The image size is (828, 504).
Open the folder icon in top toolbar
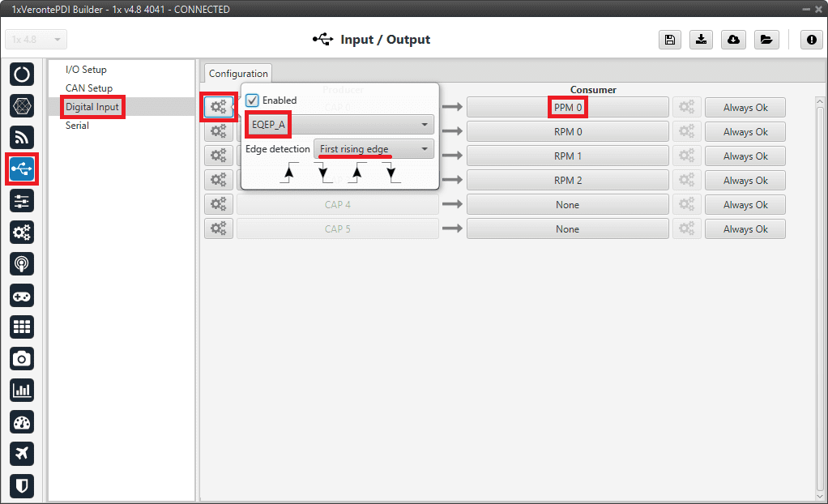(x=765, y=40)
